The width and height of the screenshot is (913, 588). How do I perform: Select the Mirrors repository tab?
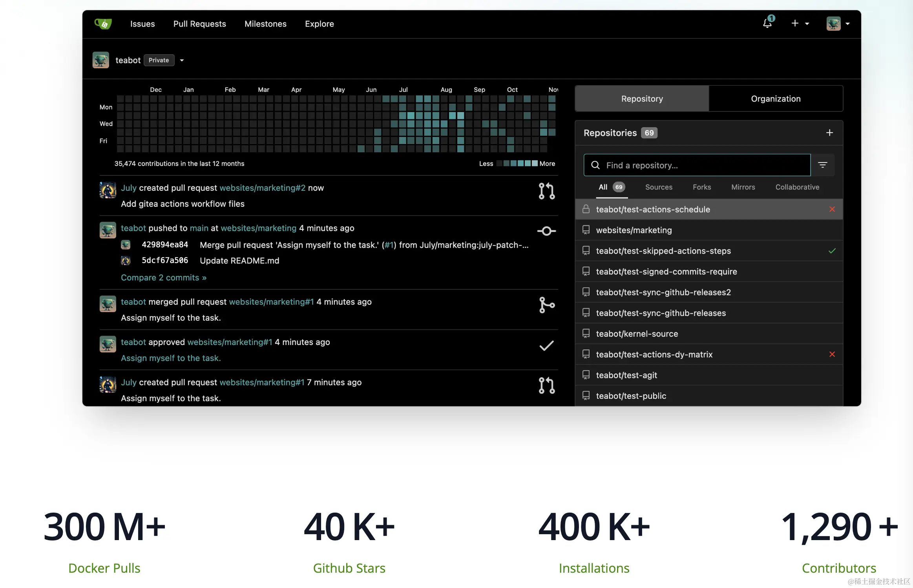[743, 187]
